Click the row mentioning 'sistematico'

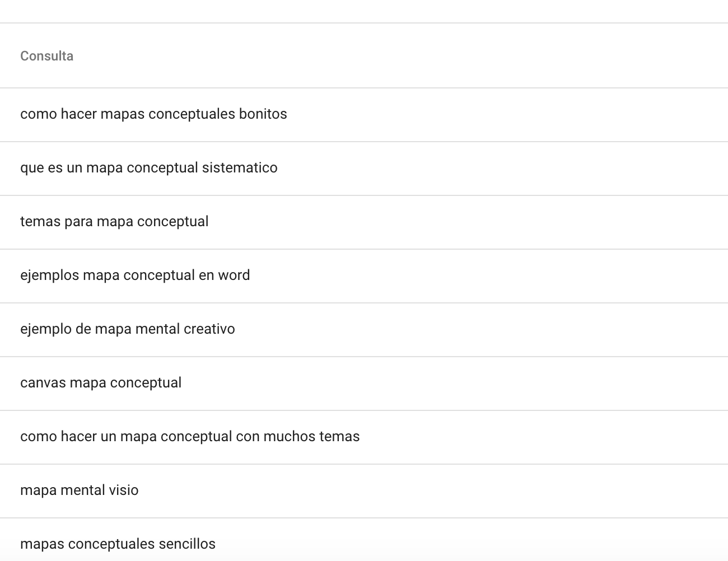(364, 169)
